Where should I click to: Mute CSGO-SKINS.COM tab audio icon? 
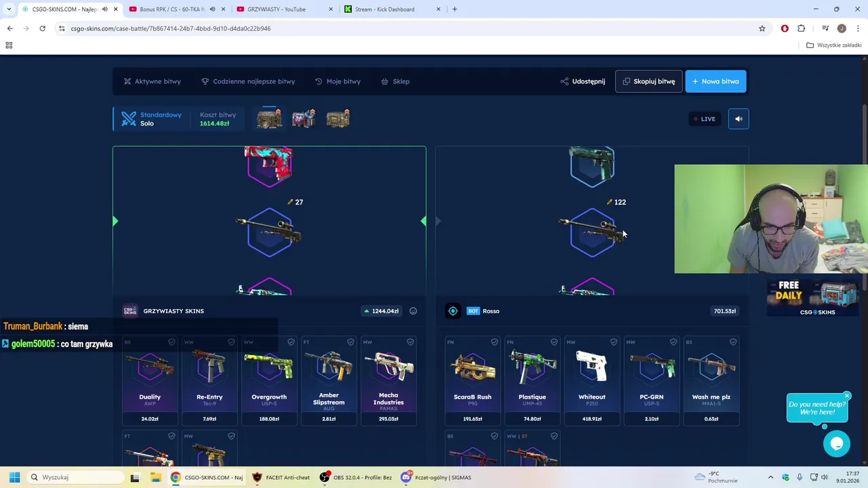104,9
